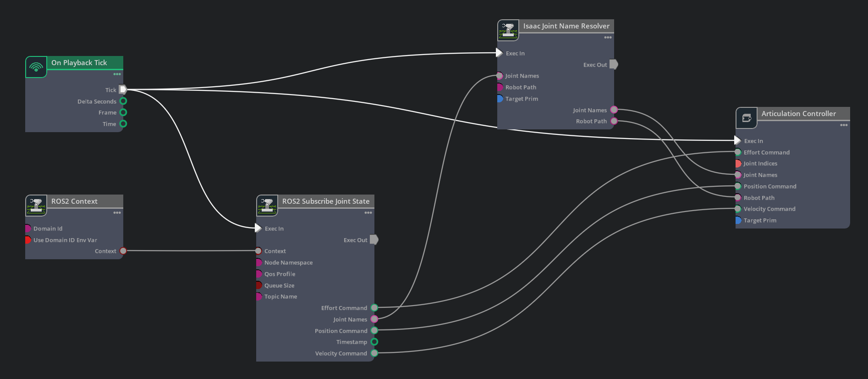This screenshot has width=868, height=379.
Task: Click the Context output port on ROS2 Context
Action: coord(123,251)
